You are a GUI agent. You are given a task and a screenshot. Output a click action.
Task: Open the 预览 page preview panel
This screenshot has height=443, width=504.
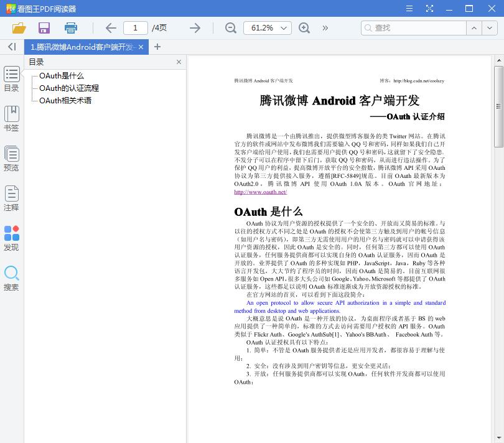(11, 157)
